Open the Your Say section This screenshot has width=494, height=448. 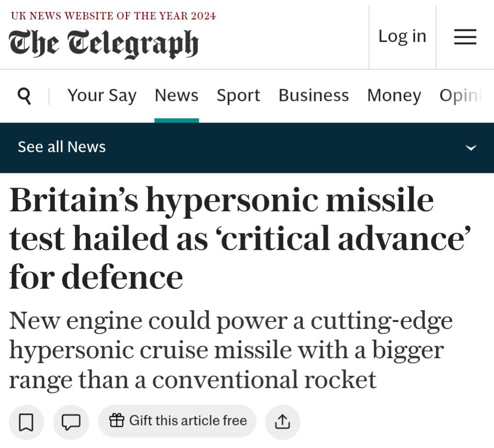(102, 96)
